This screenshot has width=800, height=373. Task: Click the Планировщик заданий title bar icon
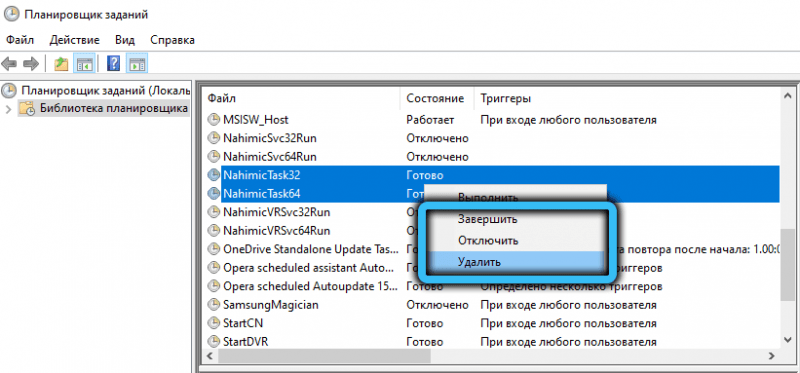[11, 14]
